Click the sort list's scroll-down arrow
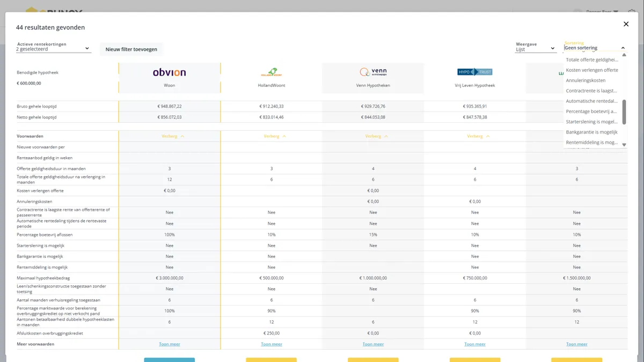The image size is (644, 362). pos(624,145)
